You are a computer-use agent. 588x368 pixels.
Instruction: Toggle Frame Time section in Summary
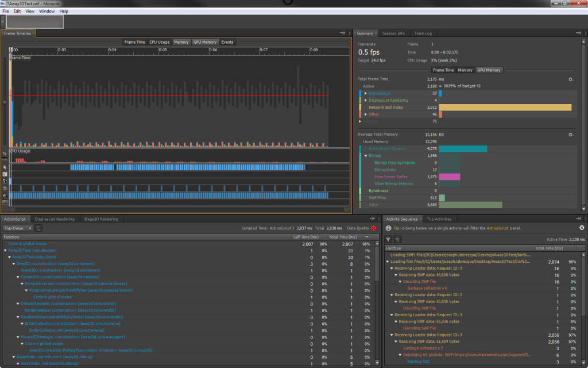(443, 70)
